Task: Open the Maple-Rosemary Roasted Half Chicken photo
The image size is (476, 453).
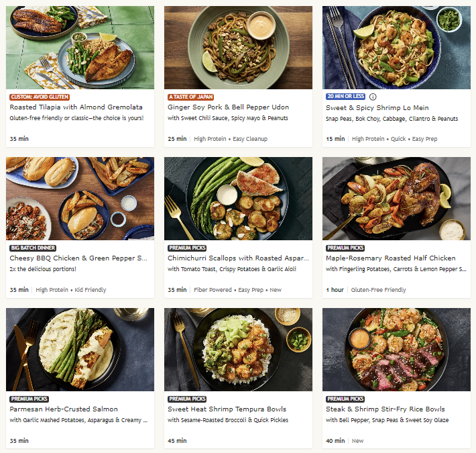Action: [x=396, y=199]
